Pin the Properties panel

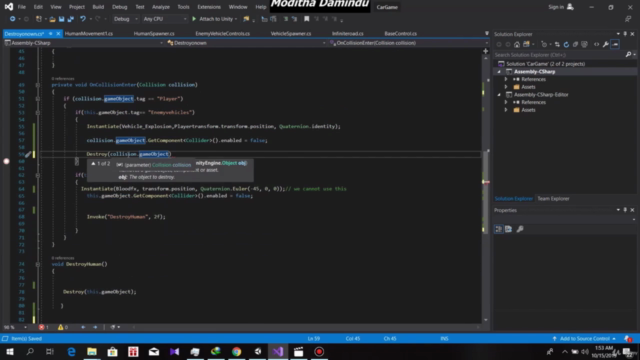pos(625,210)
